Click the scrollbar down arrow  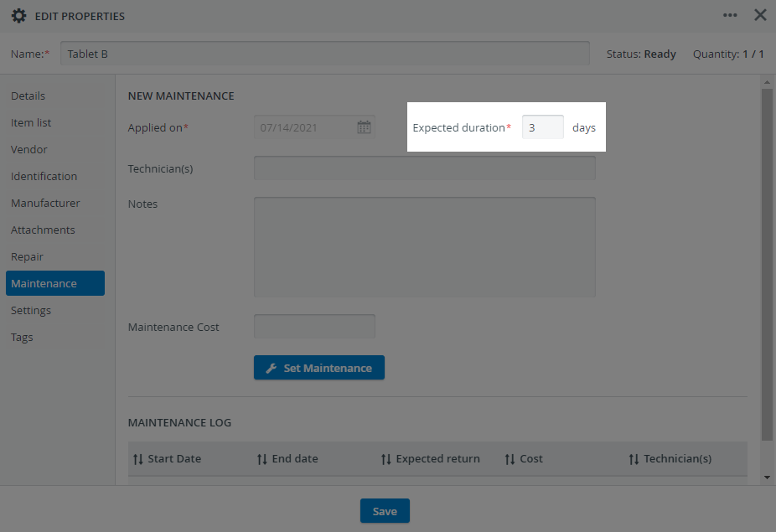[x=767, y=477]
